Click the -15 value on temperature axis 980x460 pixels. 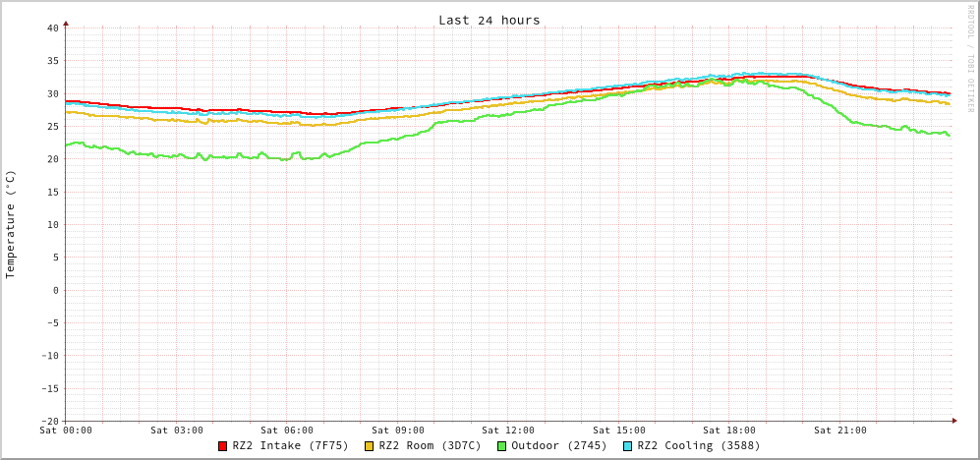(x=49, y=388)
